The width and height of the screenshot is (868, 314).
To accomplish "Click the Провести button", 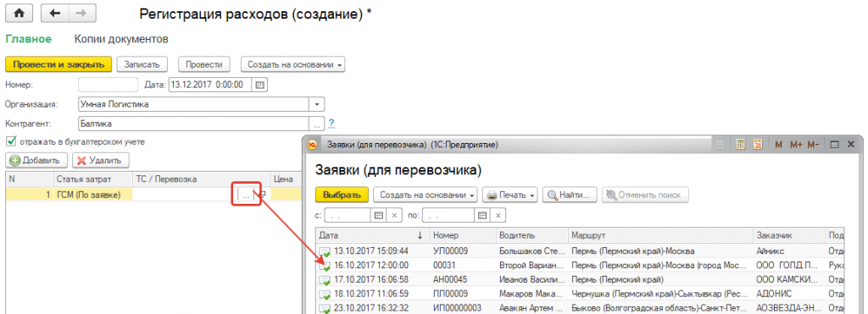I will coord(203,64).
